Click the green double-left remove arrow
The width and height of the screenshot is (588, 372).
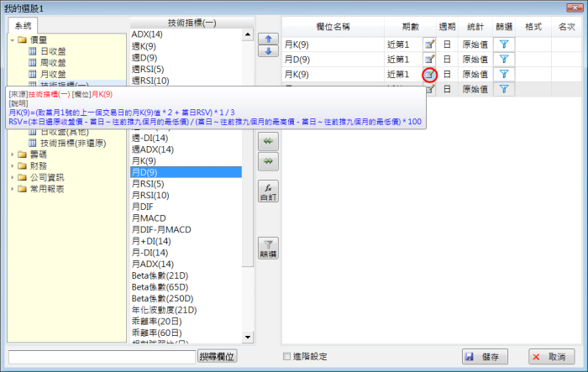268,141
